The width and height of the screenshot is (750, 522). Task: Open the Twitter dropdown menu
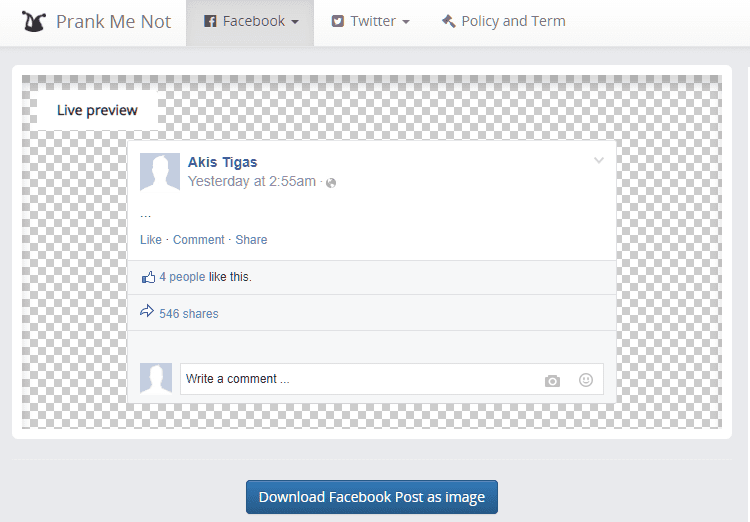[371, 22]
